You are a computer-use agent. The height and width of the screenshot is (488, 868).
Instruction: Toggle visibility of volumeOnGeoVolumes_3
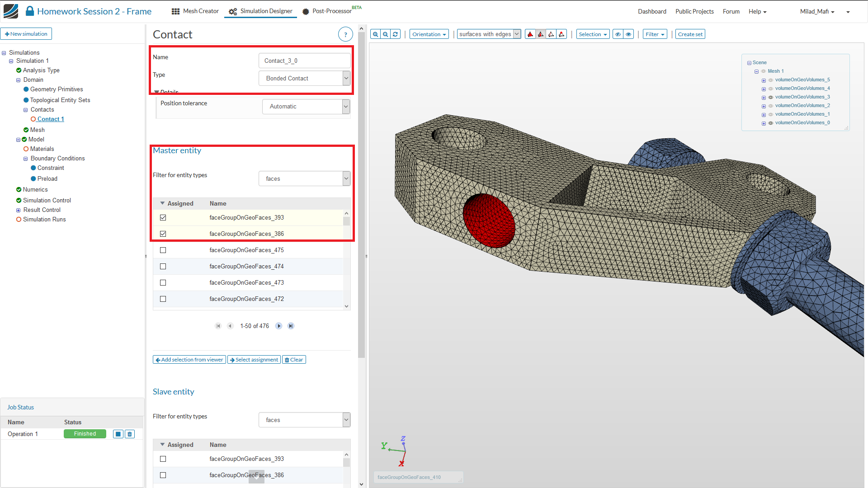coord(771,97)
